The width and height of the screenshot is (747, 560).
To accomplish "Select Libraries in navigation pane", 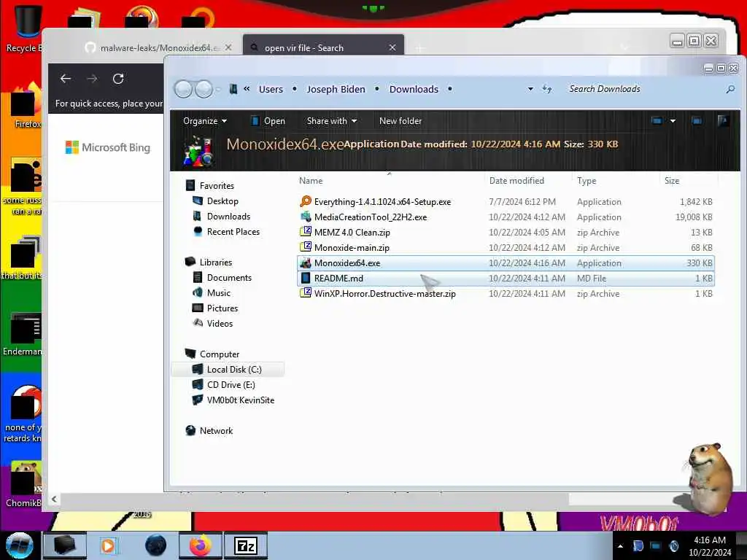I will click(215, 262).
